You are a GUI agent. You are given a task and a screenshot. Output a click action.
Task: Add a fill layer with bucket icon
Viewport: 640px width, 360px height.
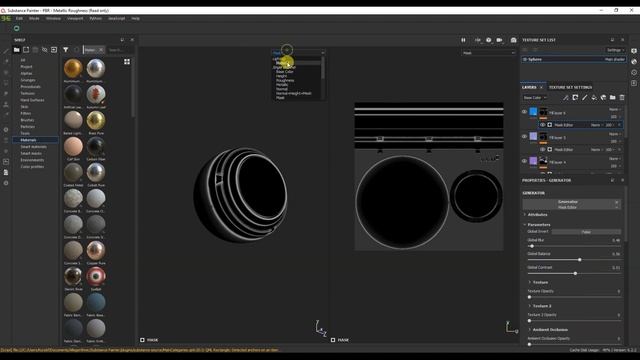pyautogui.click(x=594, y=98)
